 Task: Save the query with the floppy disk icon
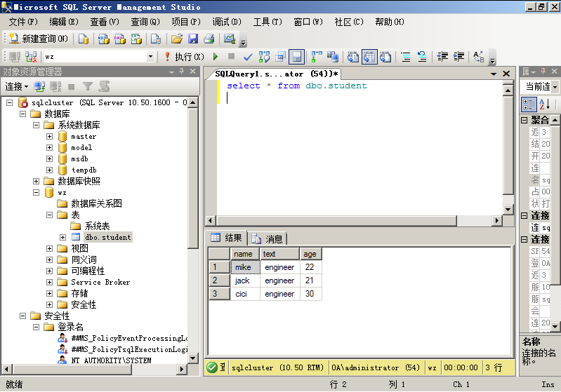(x=193, y=39)
